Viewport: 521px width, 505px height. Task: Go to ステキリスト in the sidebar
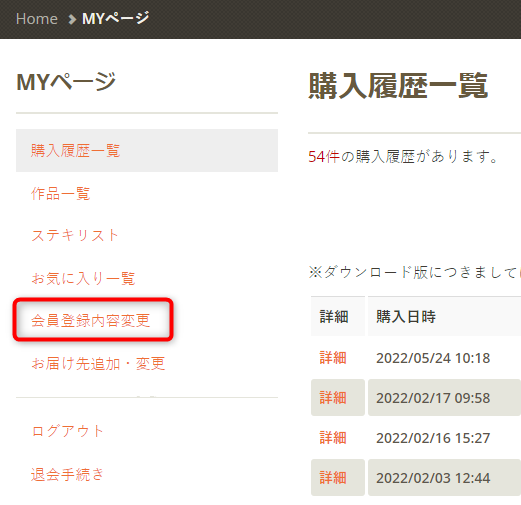[75, 235]
